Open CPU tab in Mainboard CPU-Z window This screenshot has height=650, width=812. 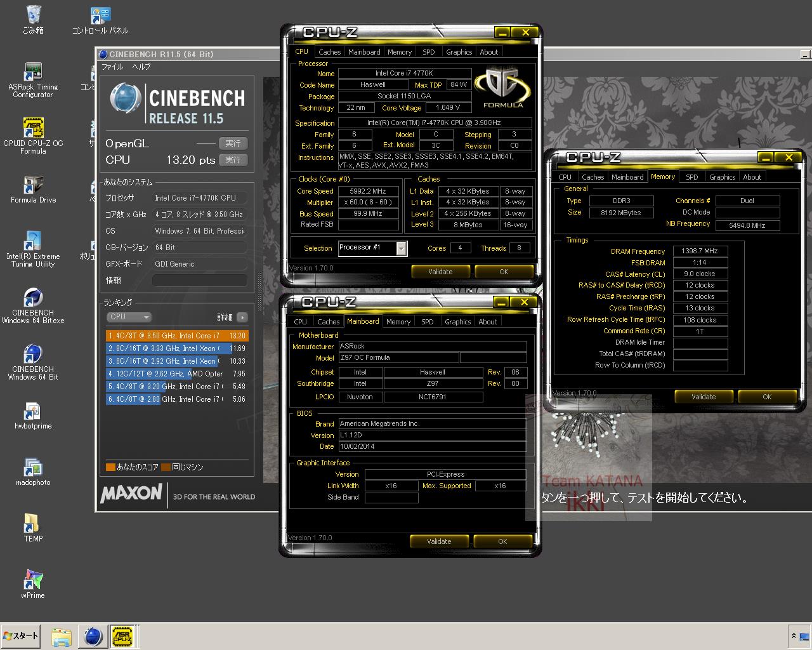(x=301, y=322)
